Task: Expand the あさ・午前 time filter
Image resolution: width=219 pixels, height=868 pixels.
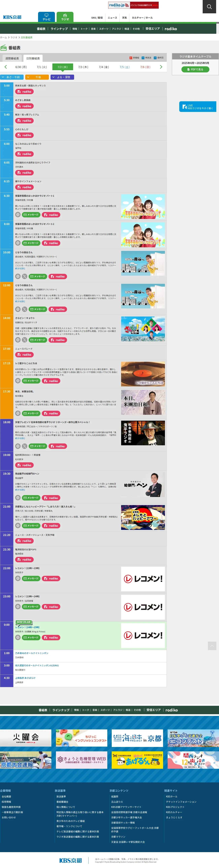Action: pos(12,77)
